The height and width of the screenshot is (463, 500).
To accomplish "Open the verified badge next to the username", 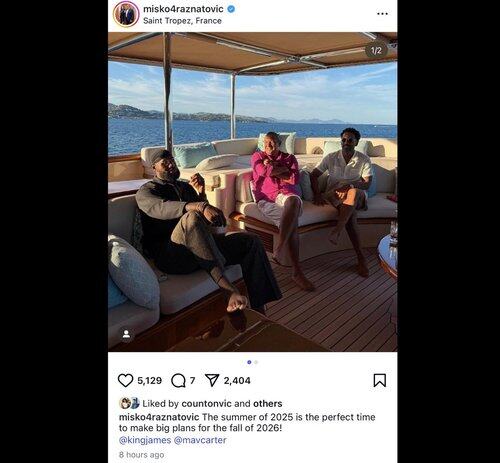I will tap(231, 9).
